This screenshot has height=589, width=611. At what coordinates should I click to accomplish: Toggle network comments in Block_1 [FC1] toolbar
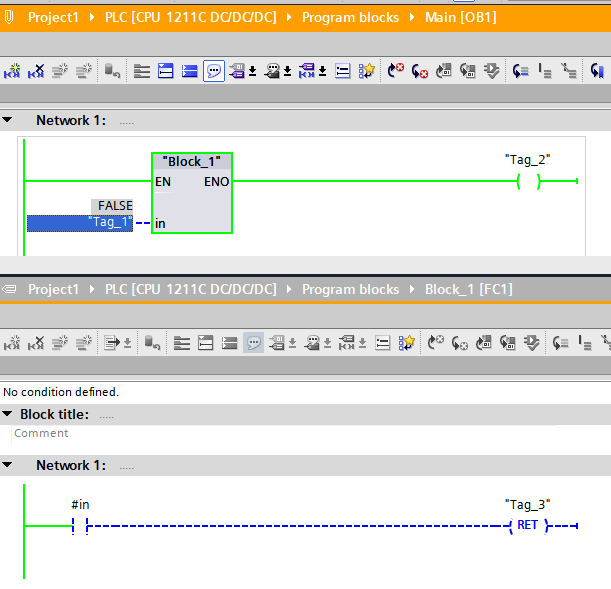pyautogui.click(x=254, y=342)
